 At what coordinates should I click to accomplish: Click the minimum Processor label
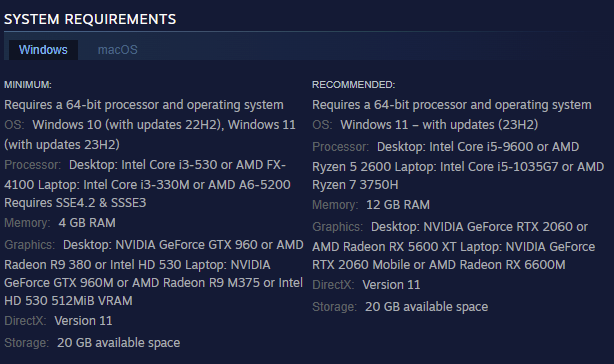pyautogui.click(x=33, y=165)
